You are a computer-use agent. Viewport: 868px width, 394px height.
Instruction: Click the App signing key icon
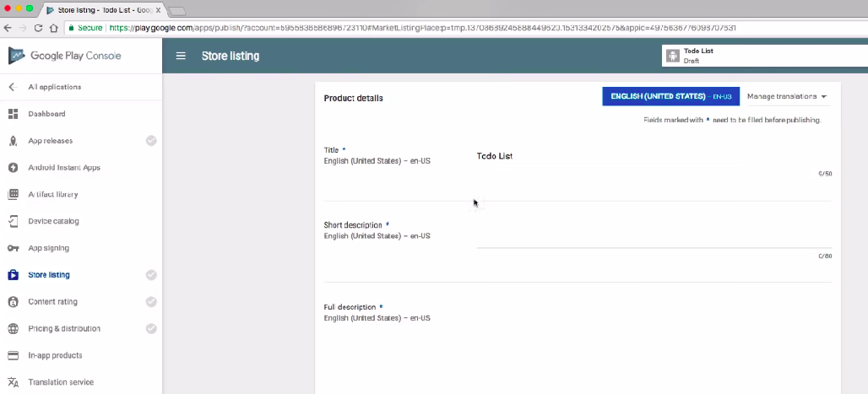click(x=14, y=248)
